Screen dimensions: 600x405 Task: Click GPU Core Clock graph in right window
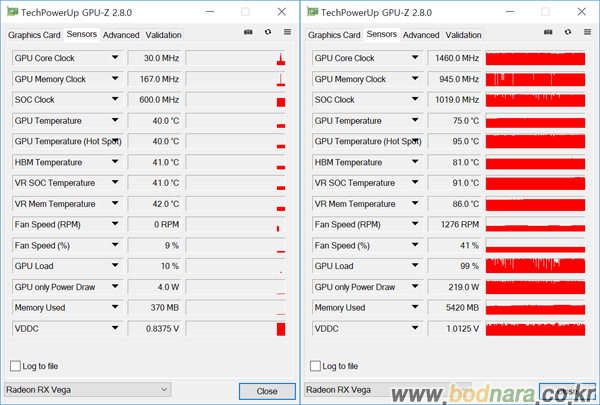click(x=535, y=58)
